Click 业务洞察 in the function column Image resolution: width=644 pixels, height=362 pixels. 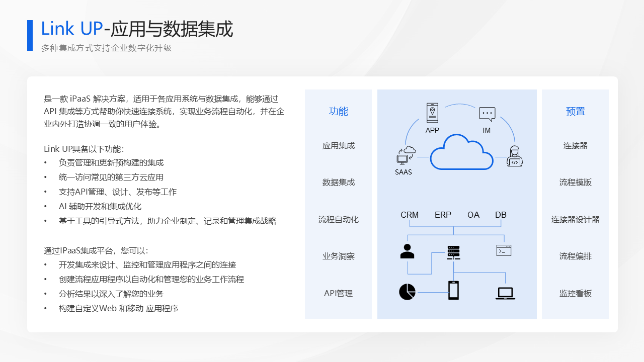[339, 256]
